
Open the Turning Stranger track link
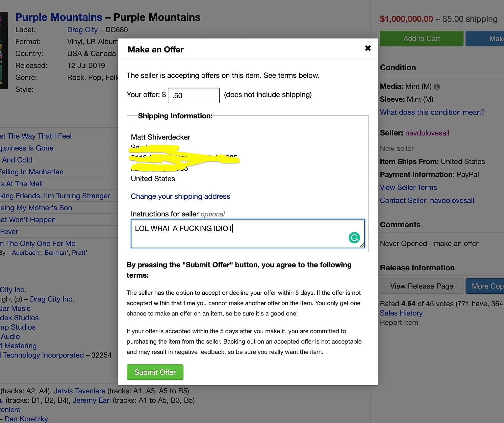coord(55,196)
